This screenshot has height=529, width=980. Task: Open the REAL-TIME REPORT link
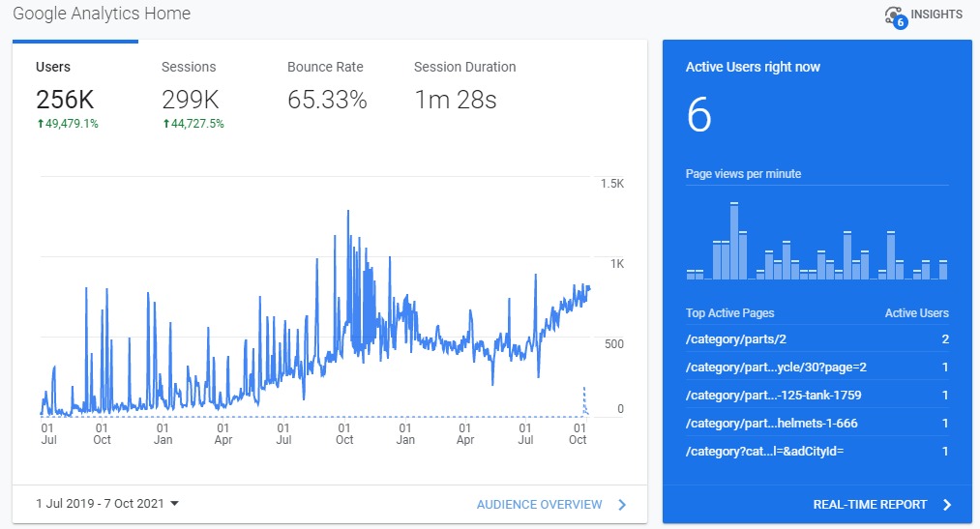pyautogui.click(x=870, y=505)
